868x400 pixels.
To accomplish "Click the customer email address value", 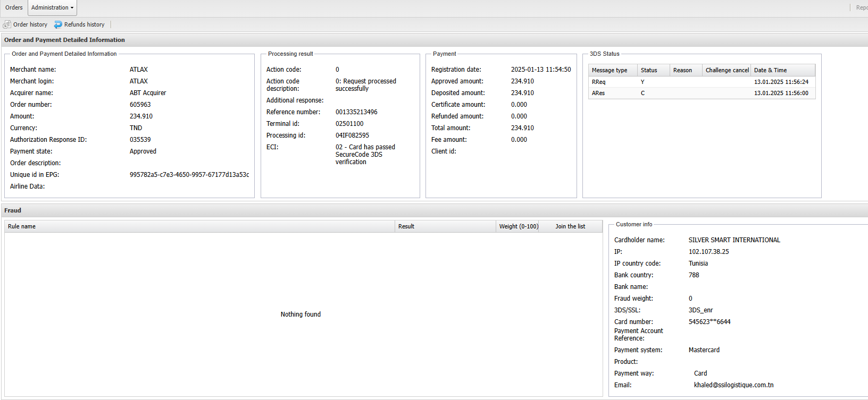I will [x=733, y=385].
